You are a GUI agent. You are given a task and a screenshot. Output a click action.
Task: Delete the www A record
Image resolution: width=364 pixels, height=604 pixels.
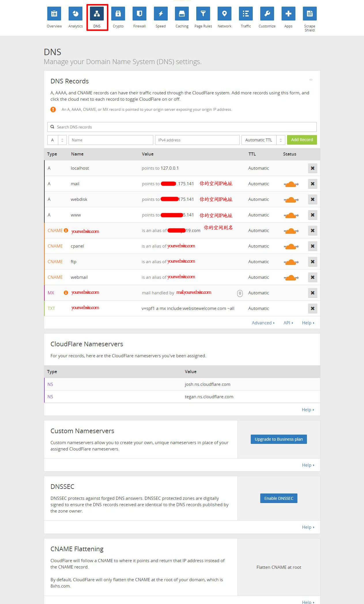tap(313, 215)
